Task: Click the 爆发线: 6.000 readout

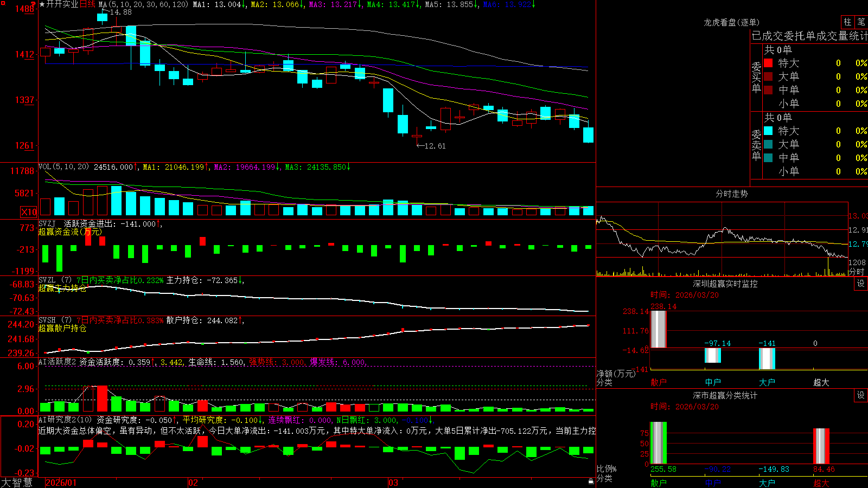Action: 337,362
